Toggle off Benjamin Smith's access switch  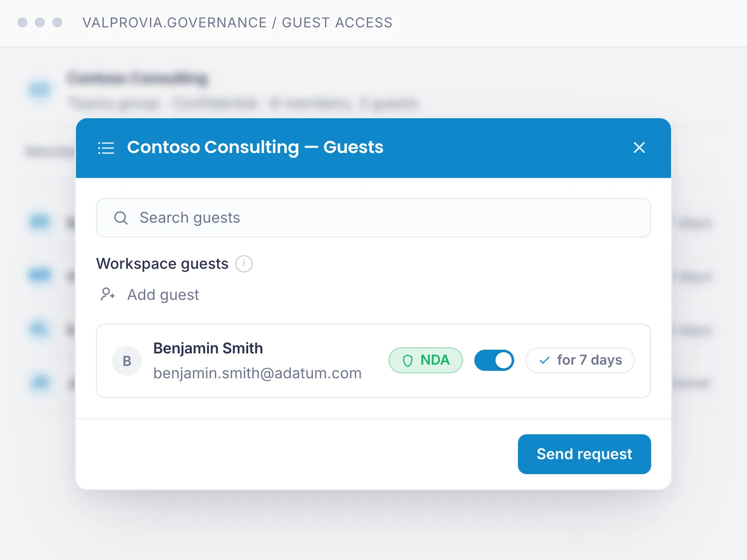494,360
